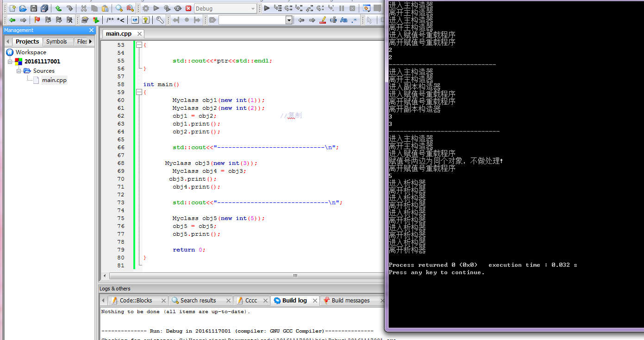Clear all bookmarks
The width and height of the screenshot is (644, 340).
[x=69, y=20]
